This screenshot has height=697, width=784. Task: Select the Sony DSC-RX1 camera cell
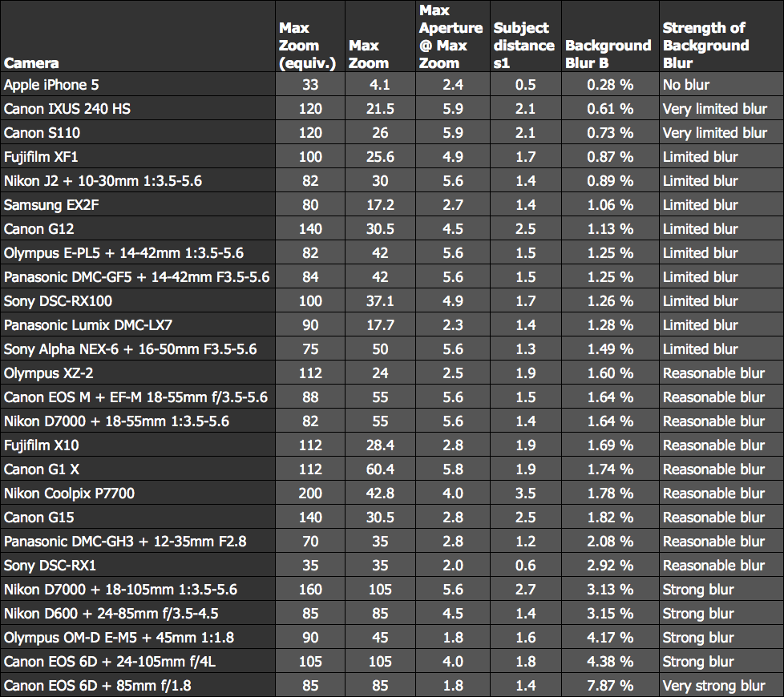coord(138,565)
